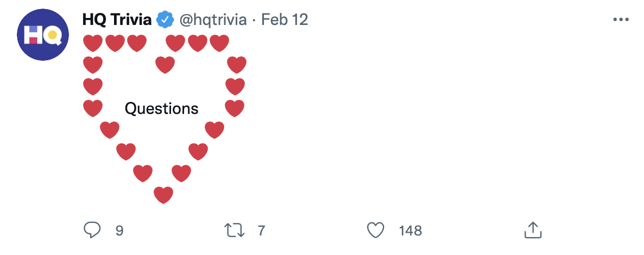Image resolution: width=644 pixels, height=255 pixels.
Task: Open the HQ Trivia profile avatar
Action: (43, 35)
